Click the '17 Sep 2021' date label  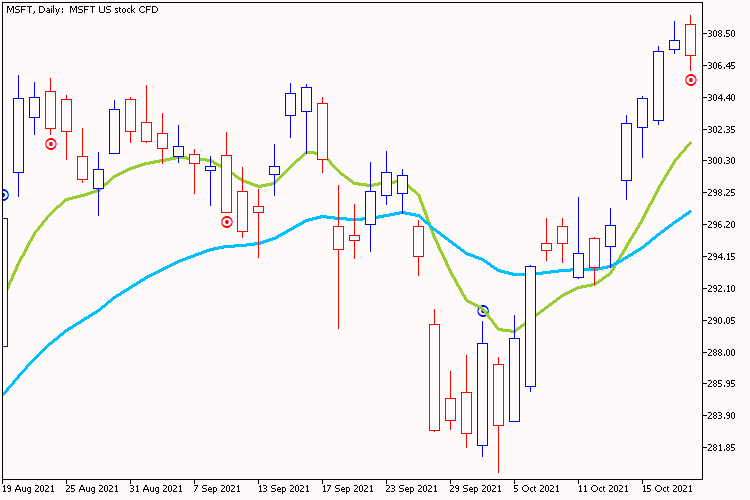(348, 489)
